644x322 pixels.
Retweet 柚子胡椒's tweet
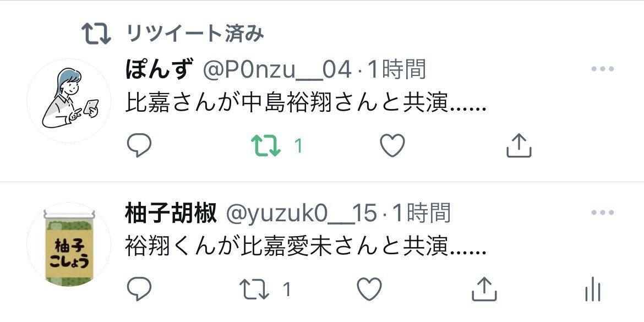254,290
